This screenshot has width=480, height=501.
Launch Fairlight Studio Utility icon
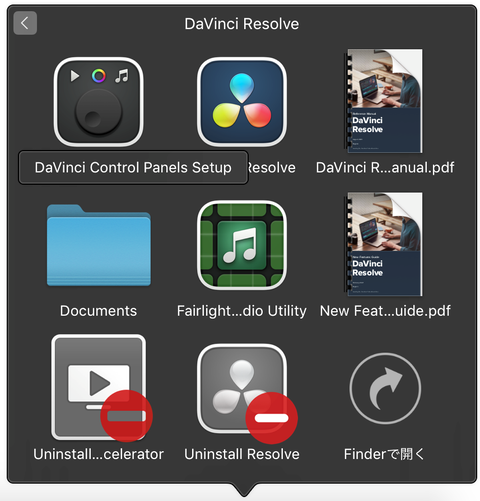click(x=242, y=245)
